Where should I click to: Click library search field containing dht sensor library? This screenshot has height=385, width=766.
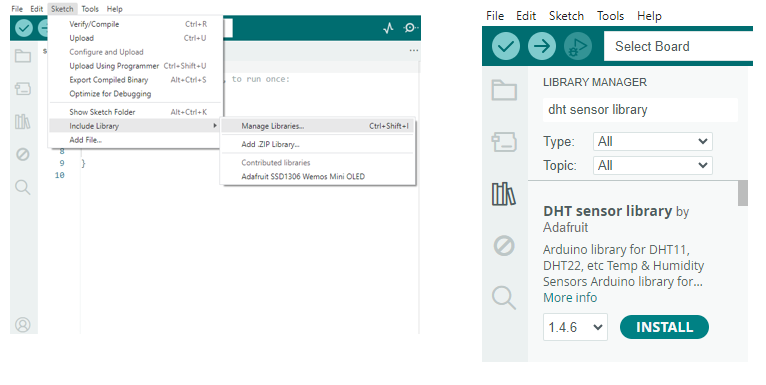coord(640,109)
